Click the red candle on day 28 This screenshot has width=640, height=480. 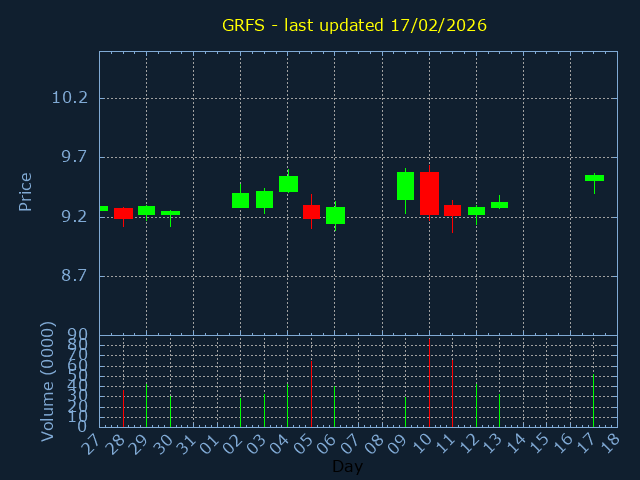(123, 213)
